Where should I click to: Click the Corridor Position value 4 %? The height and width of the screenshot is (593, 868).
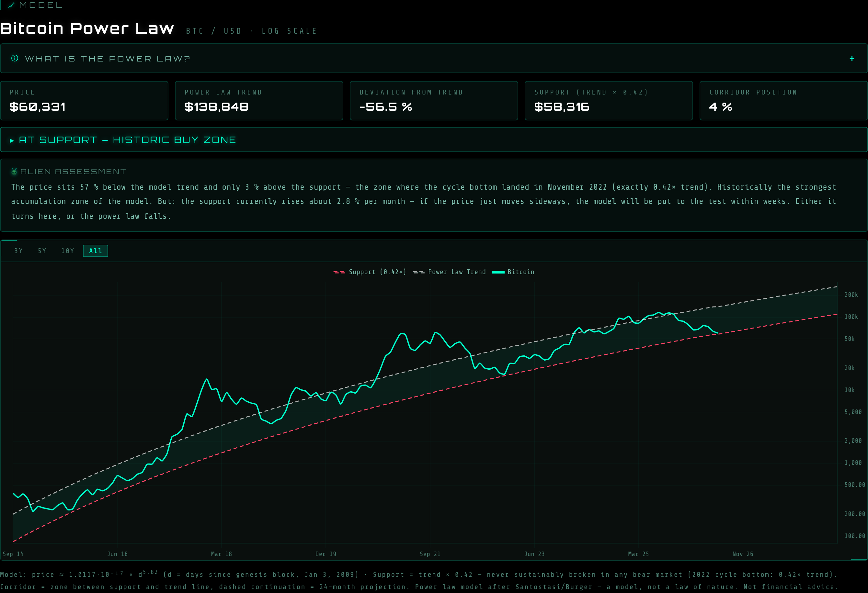(x=720, y=107)
